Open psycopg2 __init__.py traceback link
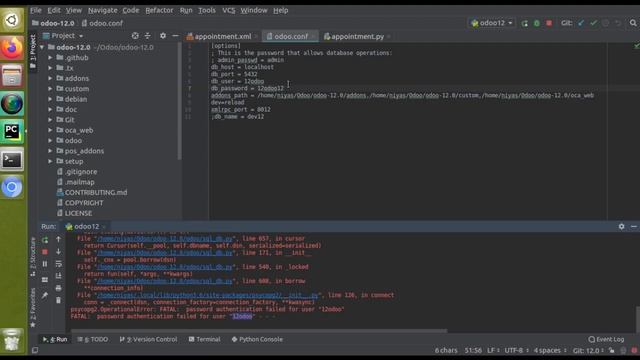 tap(208, 295)
